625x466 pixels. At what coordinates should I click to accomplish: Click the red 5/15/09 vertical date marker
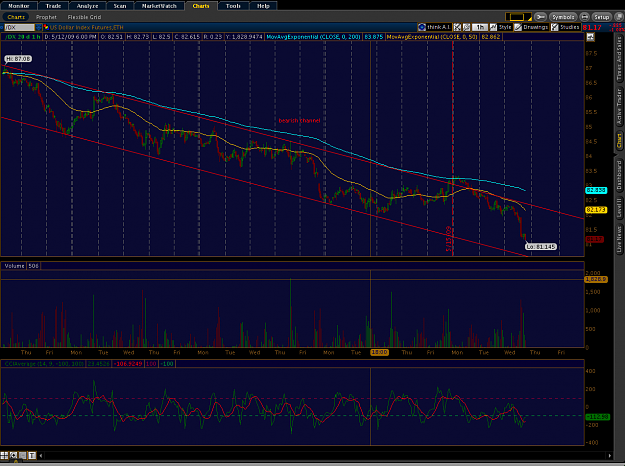pyautogui.click(x=449, y=238)
